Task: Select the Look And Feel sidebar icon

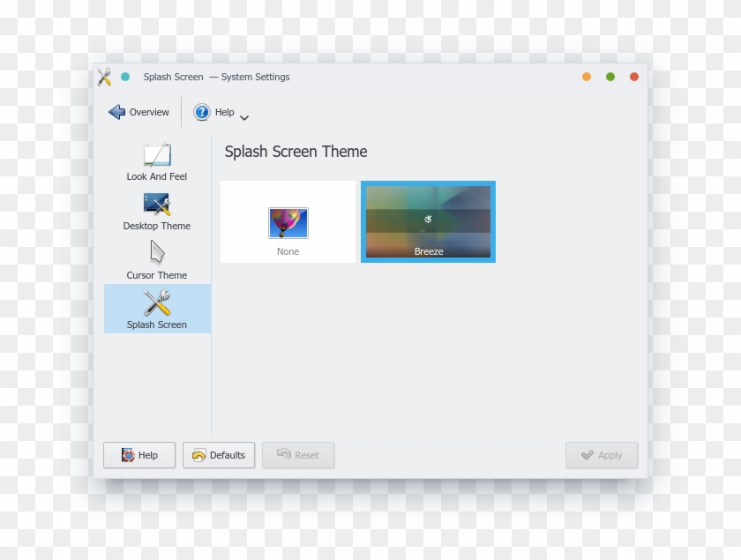Action: point(157,156)
